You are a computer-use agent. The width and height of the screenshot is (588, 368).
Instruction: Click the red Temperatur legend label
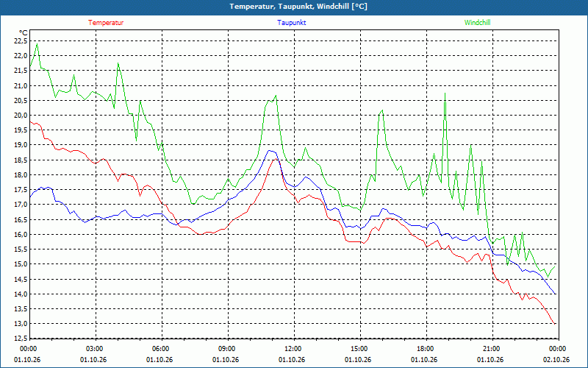click(x=106, y=23)
